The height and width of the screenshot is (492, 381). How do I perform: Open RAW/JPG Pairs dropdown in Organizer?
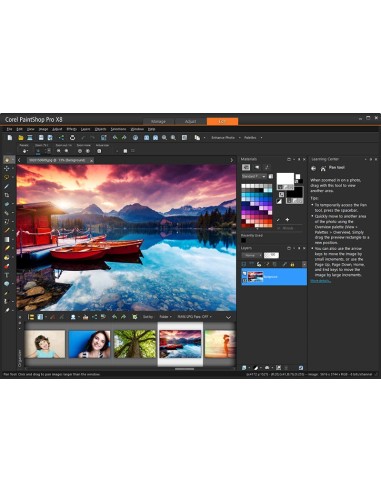pyautogui.click(x=195, y=317)
